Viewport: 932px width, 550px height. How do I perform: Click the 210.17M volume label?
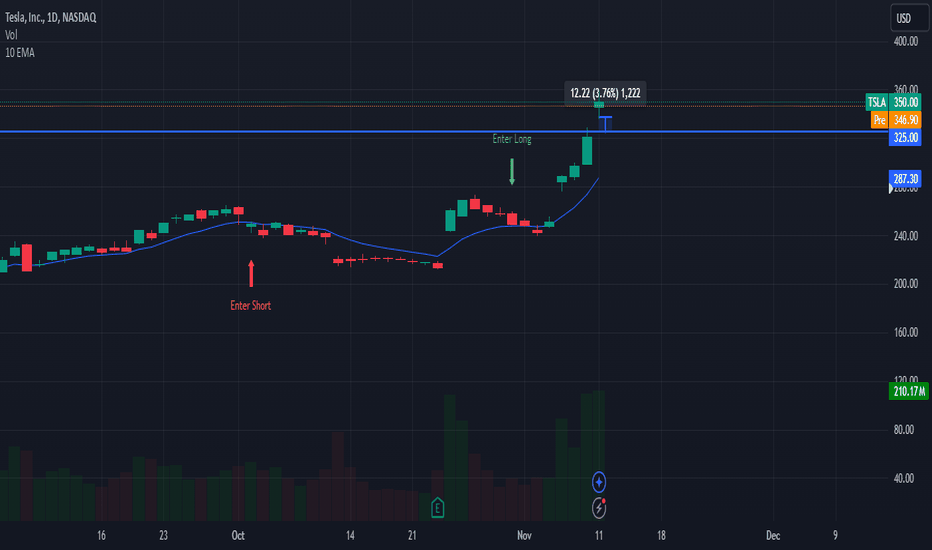tap(909, 391)
